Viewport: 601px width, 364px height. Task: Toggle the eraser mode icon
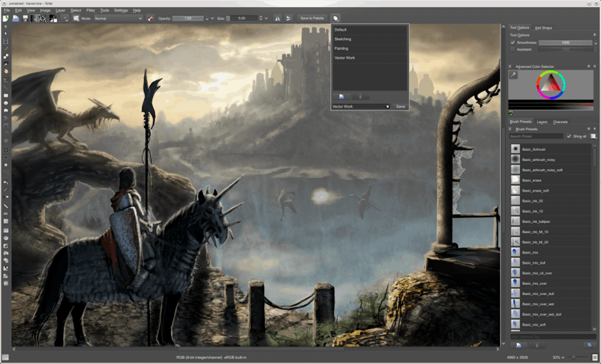click(x=150, y=18)
